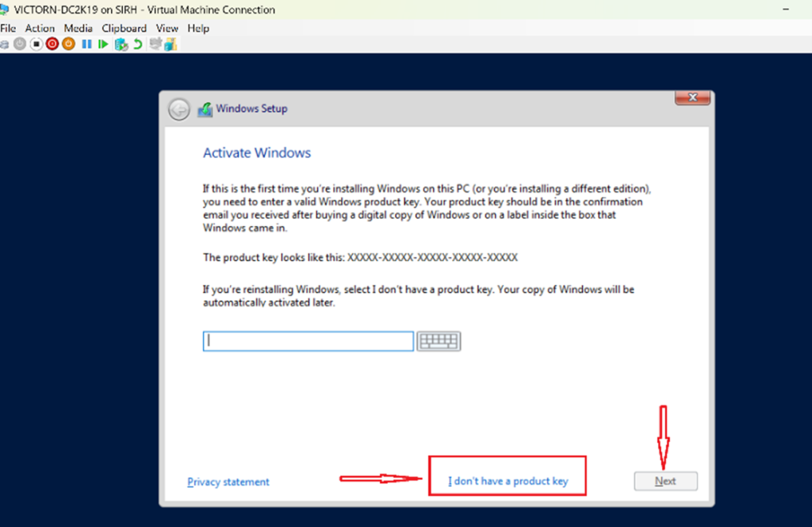The image size is (812, 527).
Task: Open the Action menu
Action: [x=40, y=28]
